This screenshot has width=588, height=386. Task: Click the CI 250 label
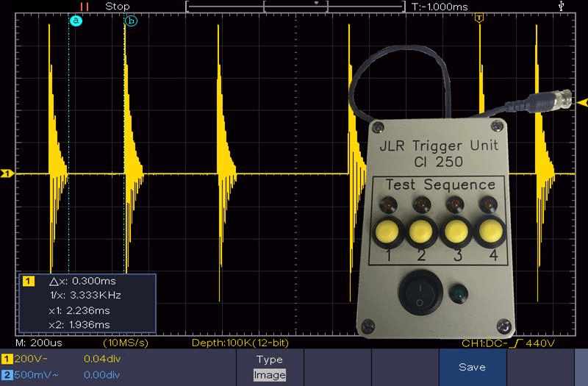(x=438, y=162)
